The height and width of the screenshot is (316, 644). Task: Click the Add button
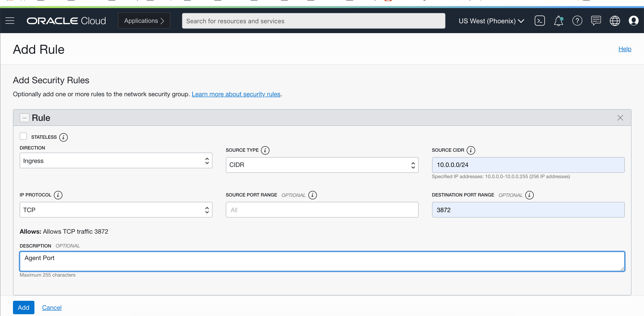click(x=23, y=307)
